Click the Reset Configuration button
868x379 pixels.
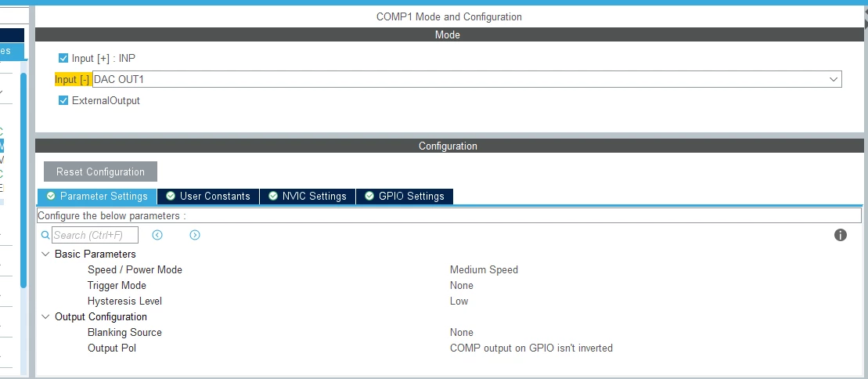click(x=100, y=171)
